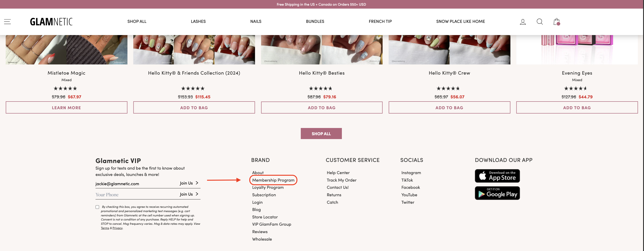Click the Your Phone input field
Image resolution: width=644 pixels, height=251 pixels.
point(136,195)
